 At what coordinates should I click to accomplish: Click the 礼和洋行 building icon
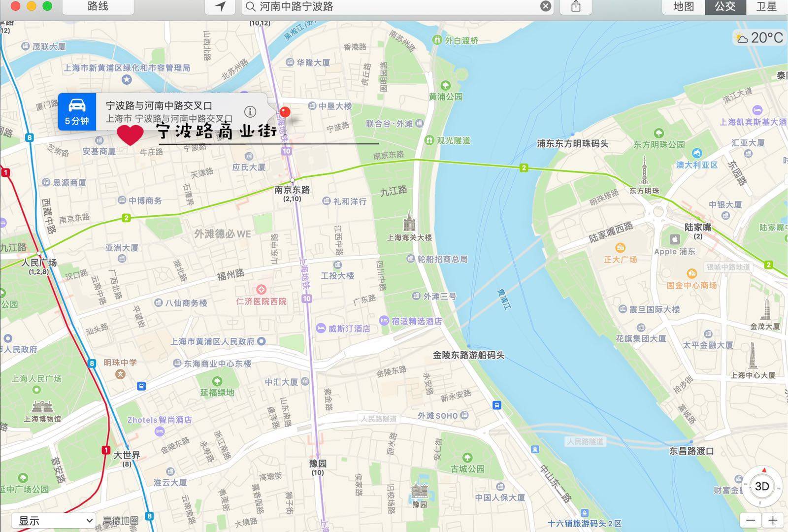coord(326,201)
